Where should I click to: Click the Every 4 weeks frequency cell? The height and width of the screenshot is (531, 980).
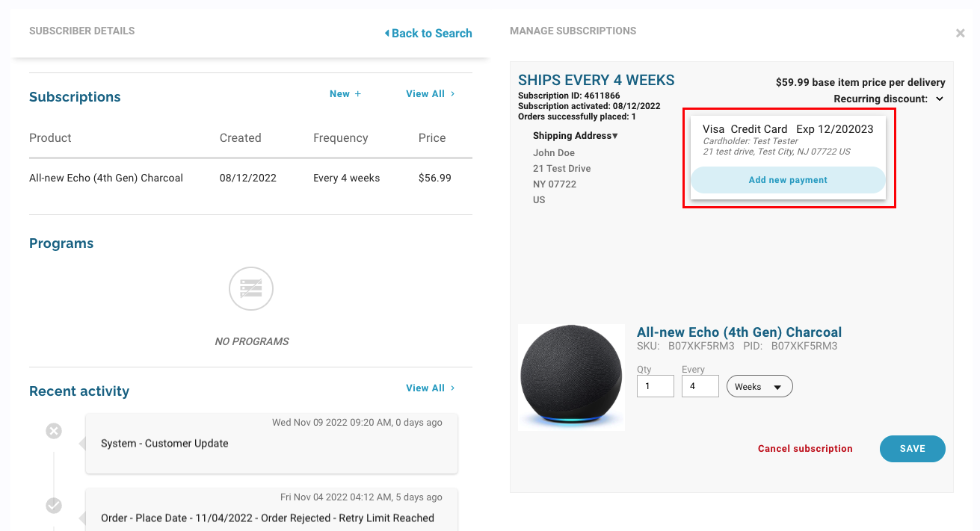(347, 178)
